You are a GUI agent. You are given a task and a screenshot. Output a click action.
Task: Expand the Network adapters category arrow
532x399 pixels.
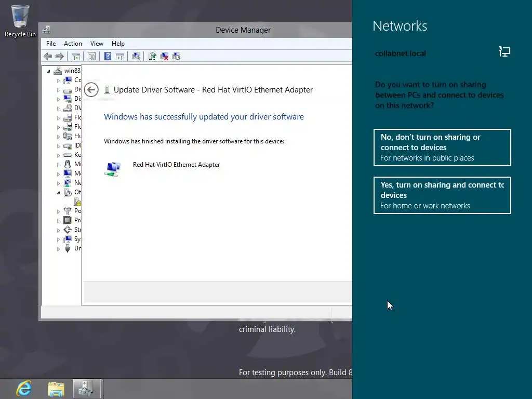(58, 183)
